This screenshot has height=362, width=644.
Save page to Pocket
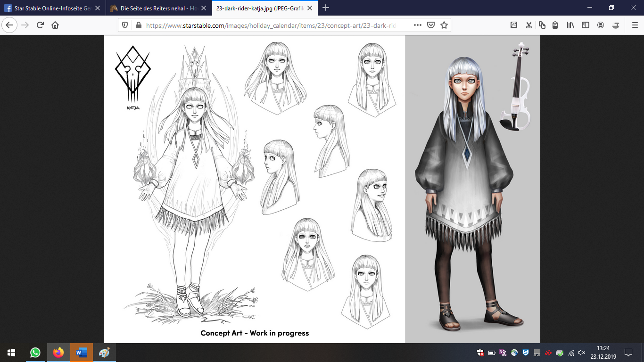point(431,25)
